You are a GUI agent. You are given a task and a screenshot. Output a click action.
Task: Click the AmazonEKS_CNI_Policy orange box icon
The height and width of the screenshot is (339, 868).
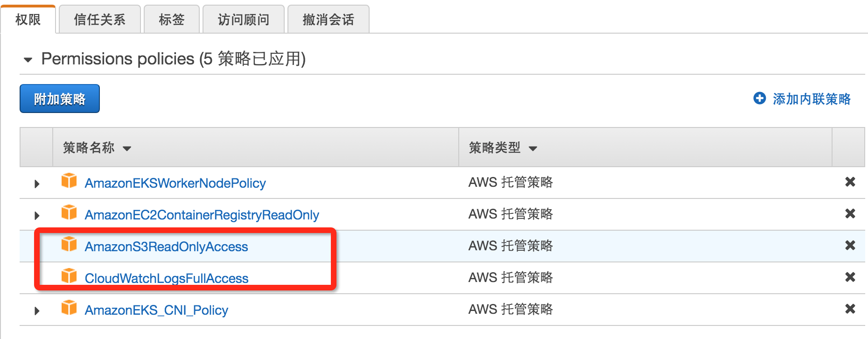click(x=69, y=307)
